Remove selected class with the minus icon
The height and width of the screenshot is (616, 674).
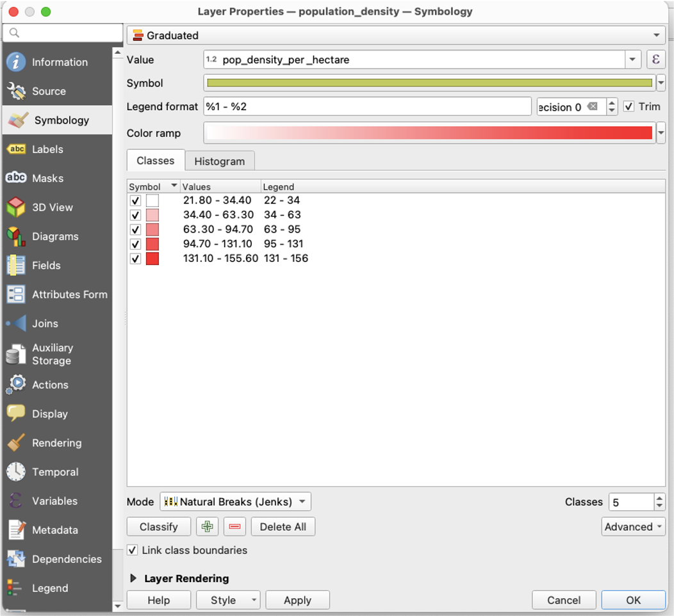234,526
